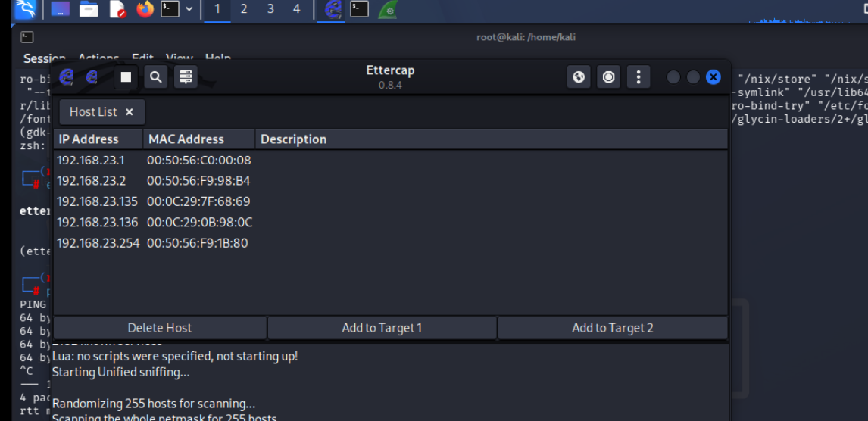Click MAC 00:50:56:C0:00:08

tap(198, 161)
